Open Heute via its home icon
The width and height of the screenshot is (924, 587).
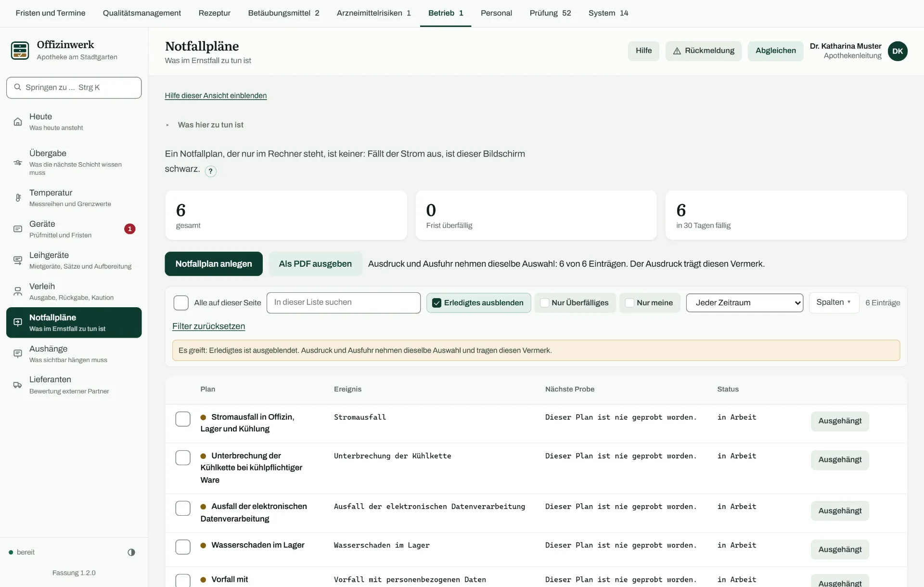pyautogui.click(x=18, y=122)
